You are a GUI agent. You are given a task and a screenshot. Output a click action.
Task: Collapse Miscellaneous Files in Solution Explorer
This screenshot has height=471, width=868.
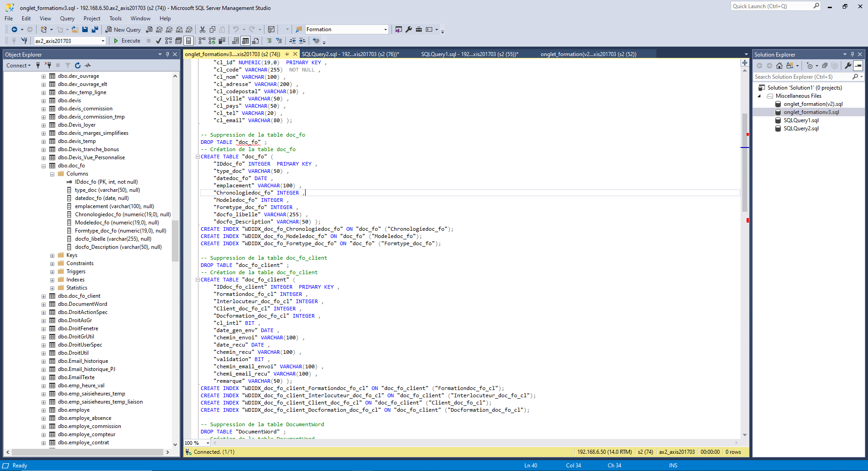click(x=759, y=96)
